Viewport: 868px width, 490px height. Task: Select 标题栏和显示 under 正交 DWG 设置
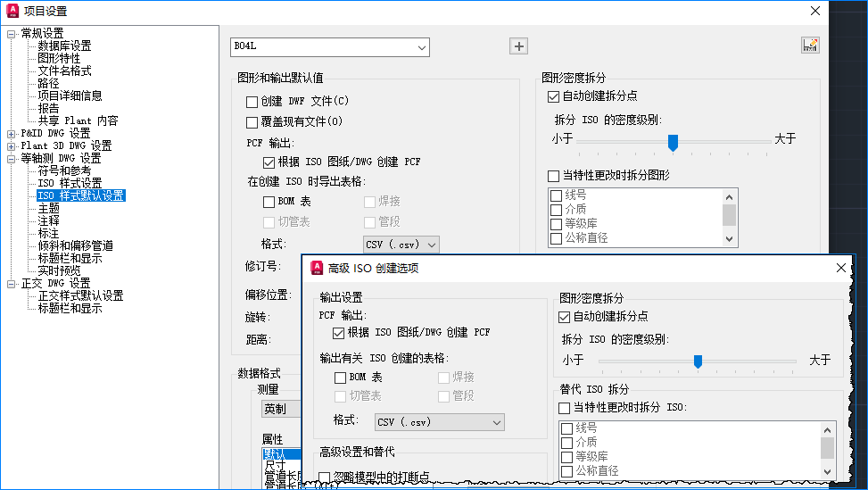(70, 309)
